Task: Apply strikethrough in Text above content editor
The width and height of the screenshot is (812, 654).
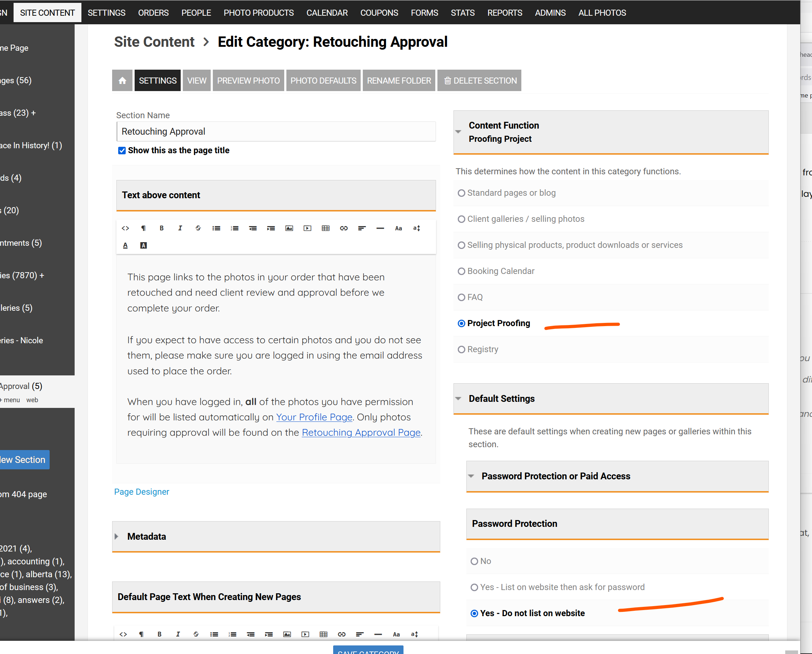Action: 198,228
